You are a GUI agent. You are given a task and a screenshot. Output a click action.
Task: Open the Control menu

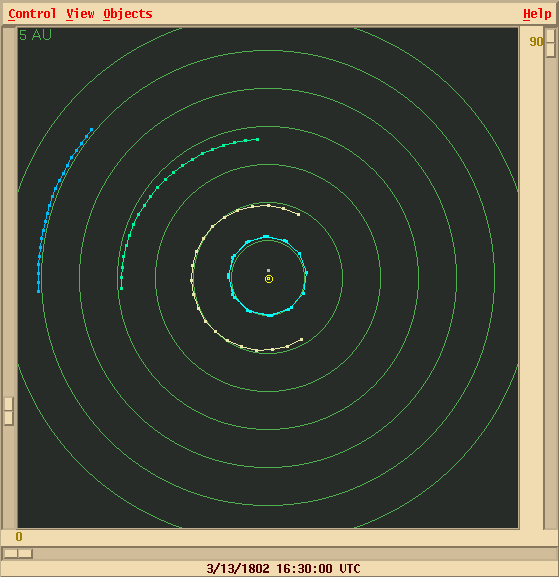point(32,14)
